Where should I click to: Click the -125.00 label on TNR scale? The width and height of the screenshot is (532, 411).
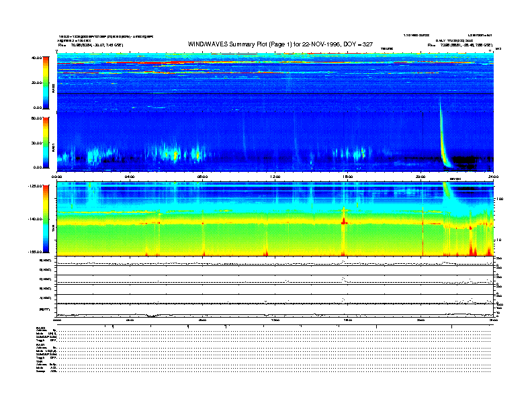coord(35,186)
